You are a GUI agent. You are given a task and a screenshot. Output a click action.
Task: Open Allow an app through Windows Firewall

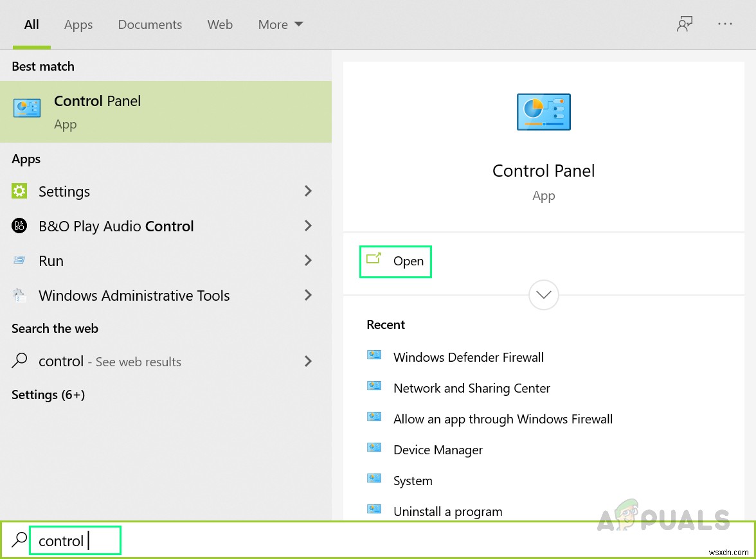point(503,419)
